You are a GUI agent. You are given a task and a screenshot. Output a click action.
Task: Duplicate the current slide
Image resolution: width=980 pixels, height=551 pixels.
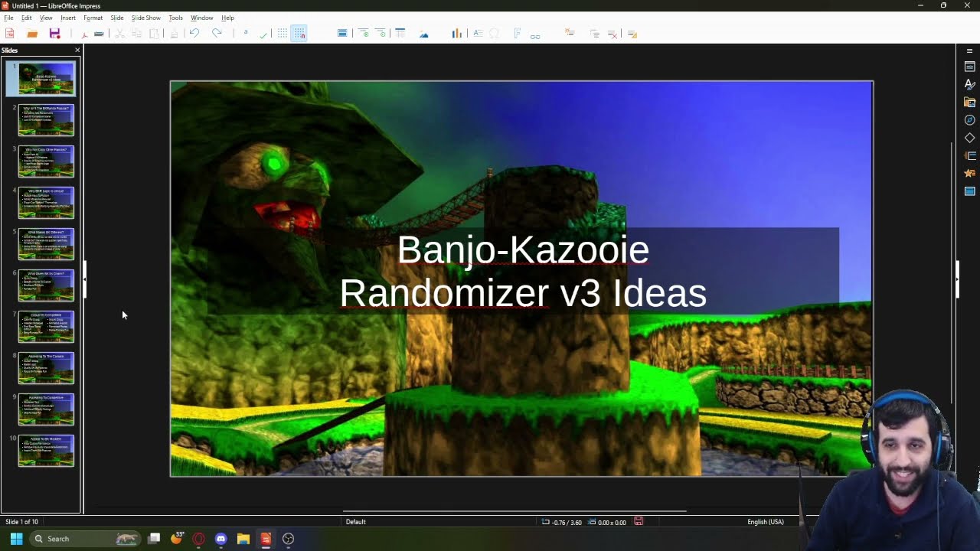tap(594, 34)
